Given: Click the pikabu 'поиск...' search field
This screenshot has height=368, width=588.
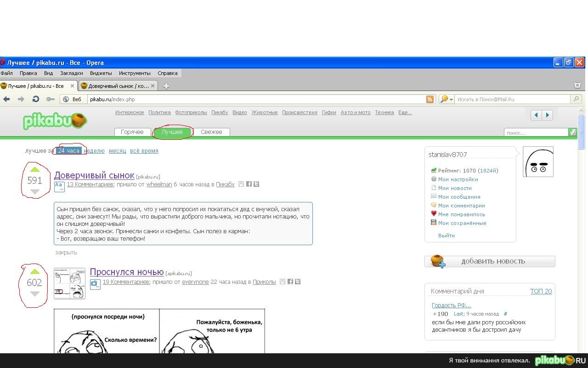Looking at the screenshot, I should pyautogui.click(x=537, y=132).
